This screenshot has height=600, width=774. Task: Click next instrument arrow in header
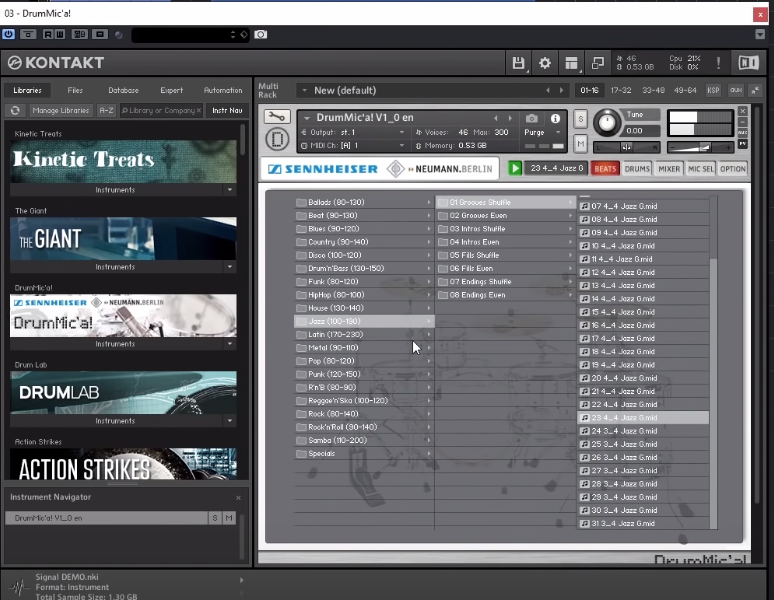(x=510, y=118)
